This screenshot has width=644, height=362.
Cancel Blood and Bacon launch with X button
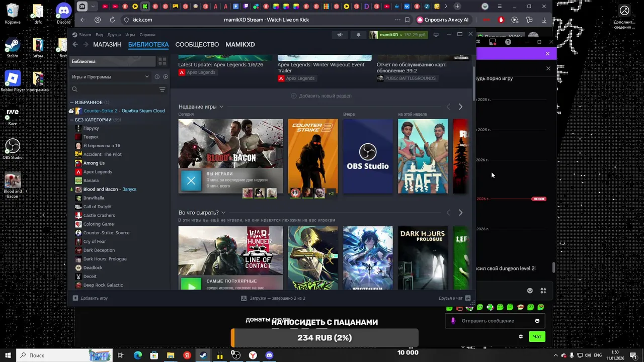191,180
